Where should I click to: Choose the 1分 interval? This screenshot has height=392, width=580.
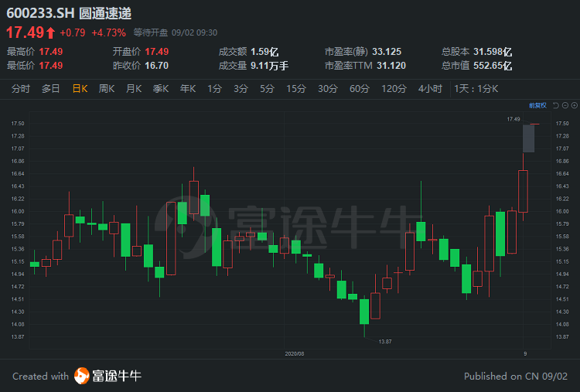click(214, 89)
